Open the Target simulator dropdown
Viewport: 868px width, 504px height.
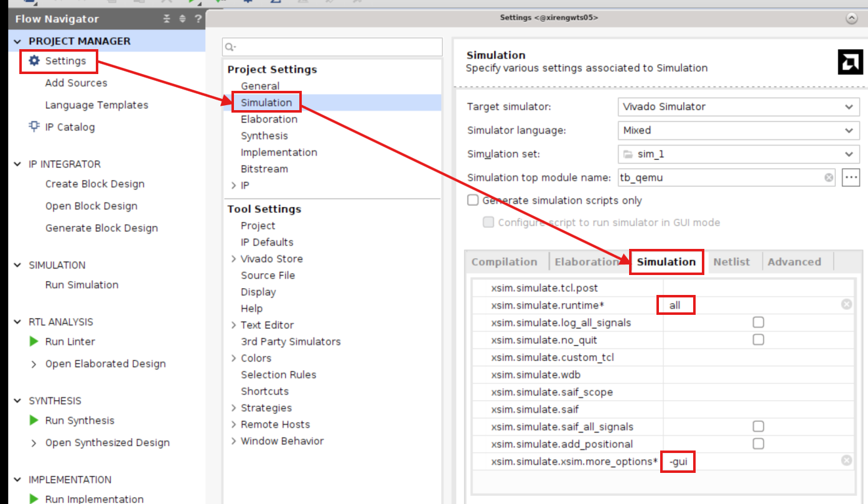click(x=849, y=106)
